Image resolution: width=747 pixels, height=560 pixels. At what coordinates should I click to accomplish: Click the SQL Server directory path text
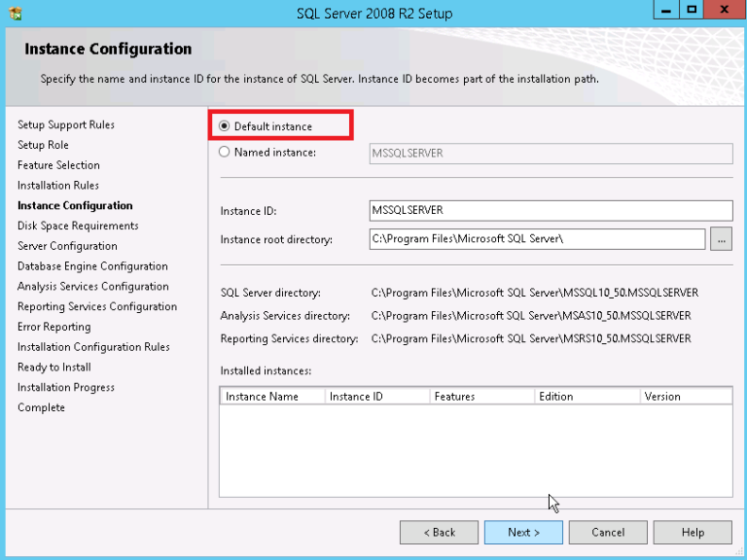tap(535, 293)
